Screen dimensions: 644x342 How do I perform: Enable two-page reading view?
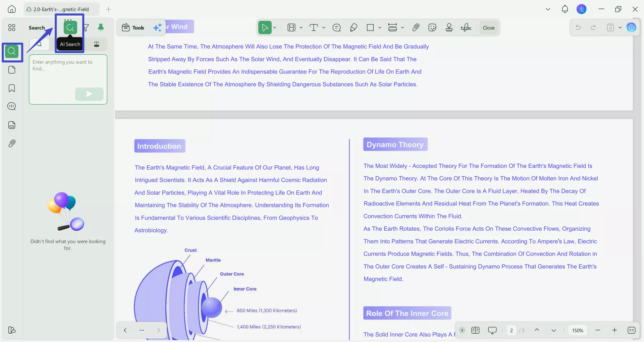pos(475,330)
